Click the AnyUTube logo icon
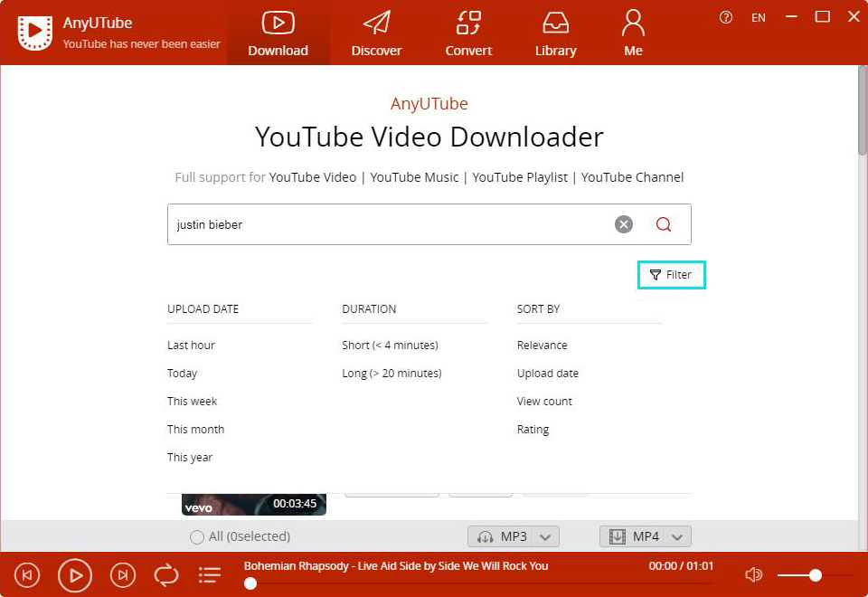The height and width of the screenshot is (597, 868). 35,33
